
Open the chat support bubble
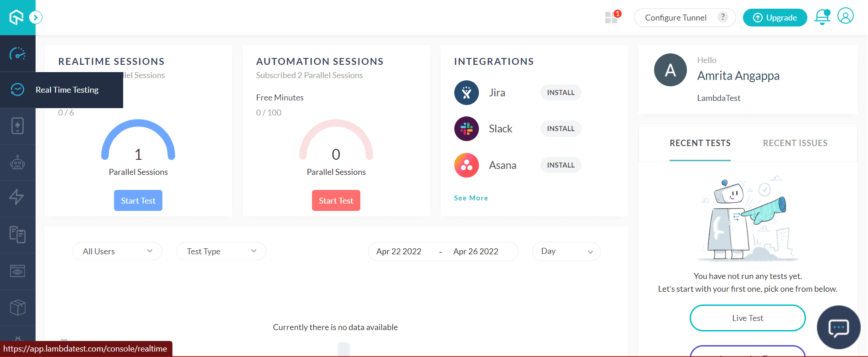coord(838,327)
